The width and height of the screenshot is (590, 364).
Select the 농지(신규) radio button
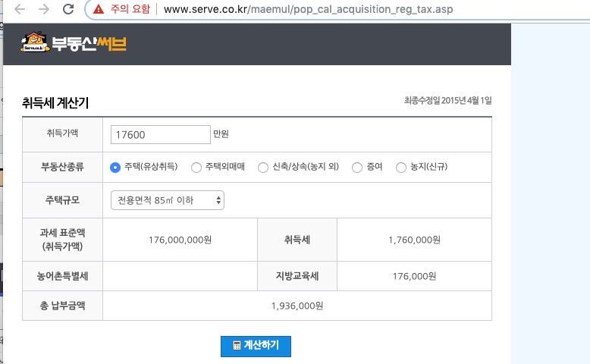tap(401, 167)
